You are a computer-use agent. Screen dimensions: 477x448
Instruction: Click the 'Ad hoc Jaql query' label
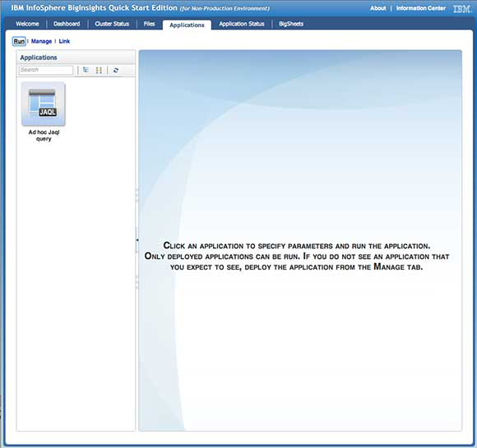[x=44, y=136]
